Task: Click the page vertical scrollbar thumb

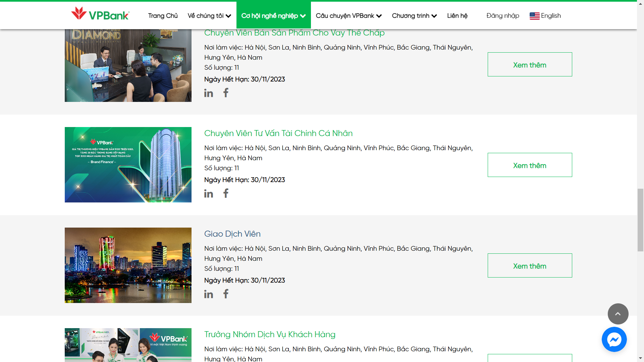Action: point(641,220)
